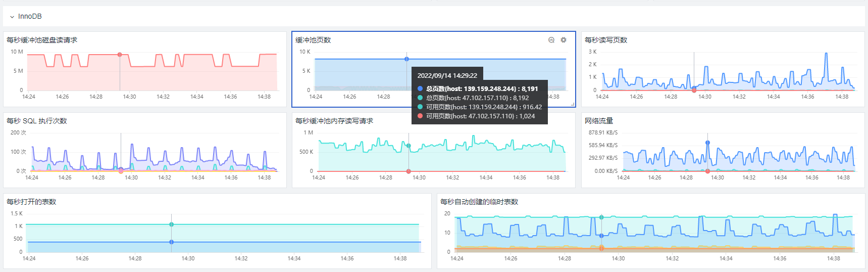Image resolution: width=868 pixels, height=272 pixels.
Task: Select the 每秒打开的表数 panel title
Action: [x=31, y=202]
